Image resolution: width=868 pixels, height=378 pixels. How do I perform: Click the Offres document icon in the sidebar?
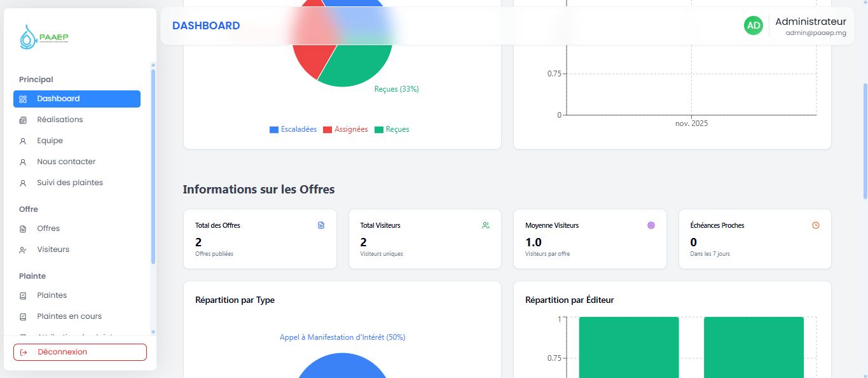pos(23,228)
